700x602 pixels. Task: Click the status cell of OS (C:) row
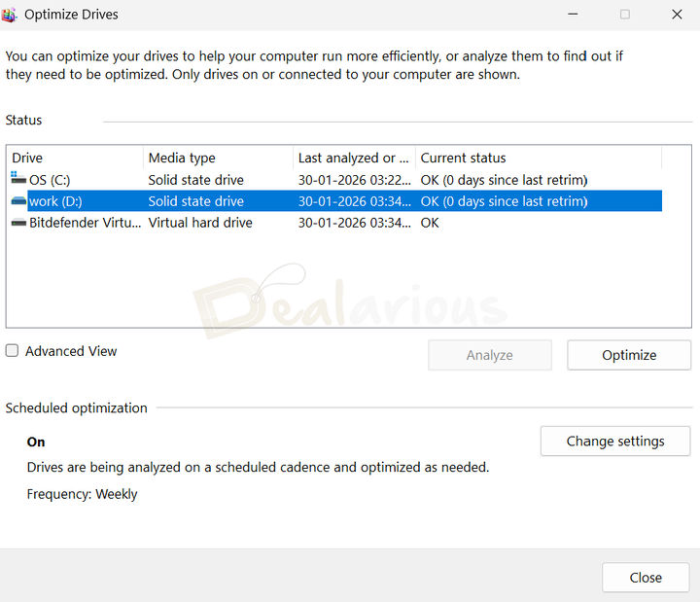tap(504, 180)
